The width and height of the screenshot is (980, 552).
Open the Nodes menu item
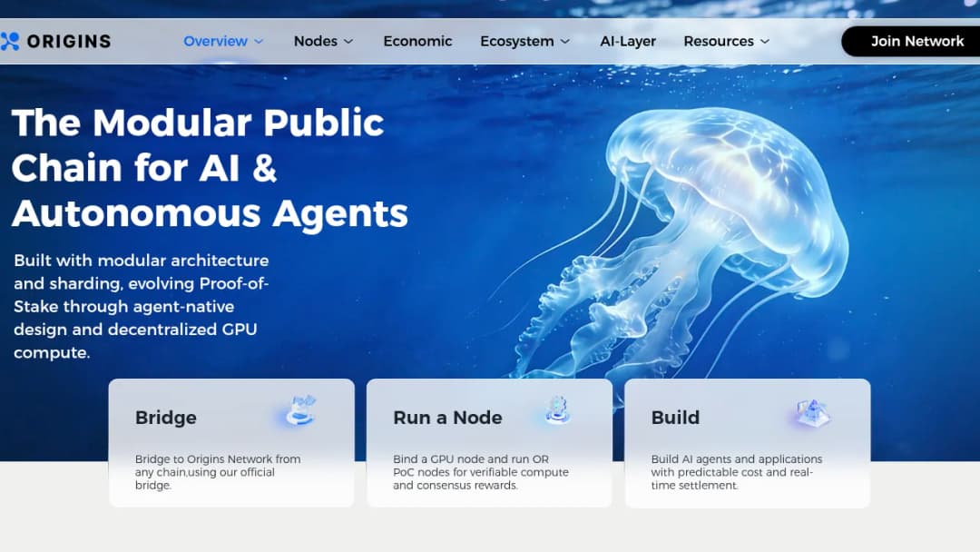pyautogui.click(x=316, y=41)
